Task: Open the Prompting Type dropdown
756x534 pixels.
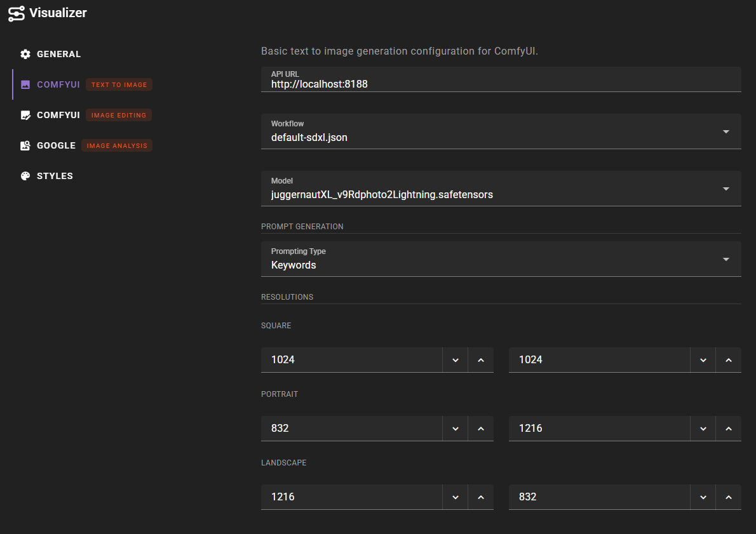Action: [x=726, y=258]
